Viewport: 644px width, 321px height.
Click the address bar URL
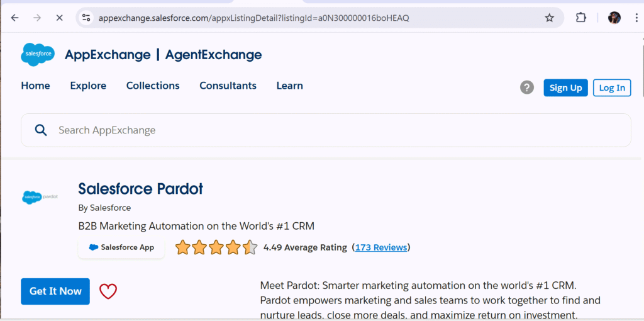coord(253,18)
